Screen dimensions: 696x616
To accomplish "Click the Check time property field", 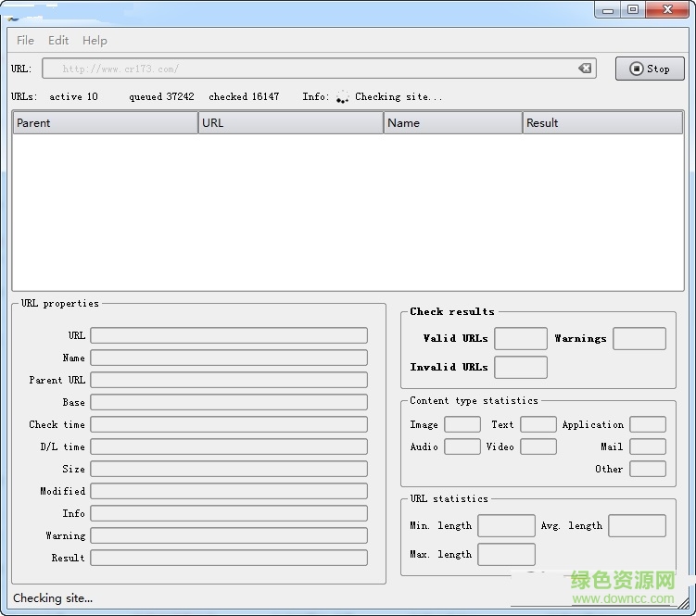I will (228, 424).
